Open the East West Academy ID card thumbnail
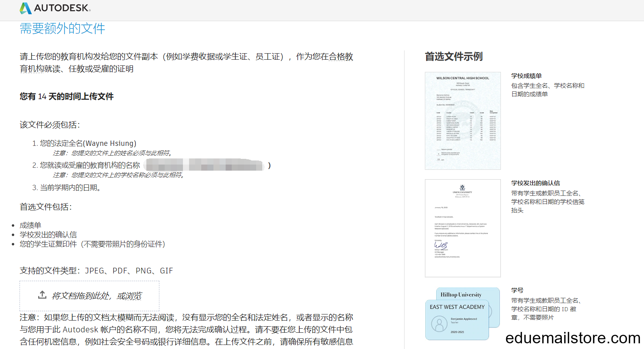Viewport: 644px width, 349px height. pyautogui.click(x=457, y=320)
